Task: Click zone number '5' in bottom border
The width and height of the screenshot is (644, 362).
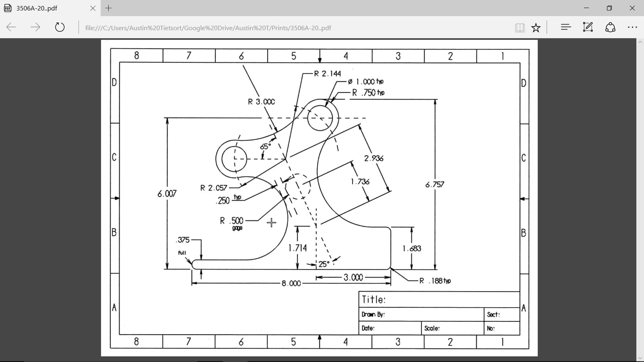Action: coord(293,342)
